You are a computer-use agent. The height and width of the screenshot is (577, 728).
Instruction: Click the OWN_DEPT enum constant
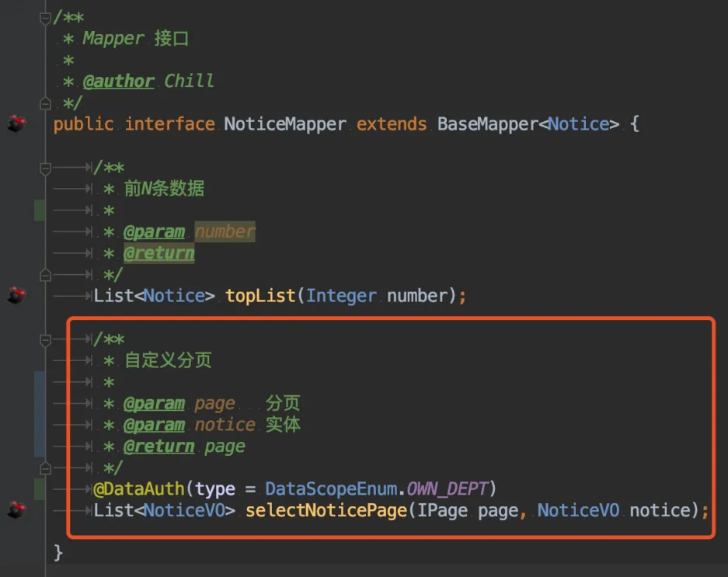point(448,488)
